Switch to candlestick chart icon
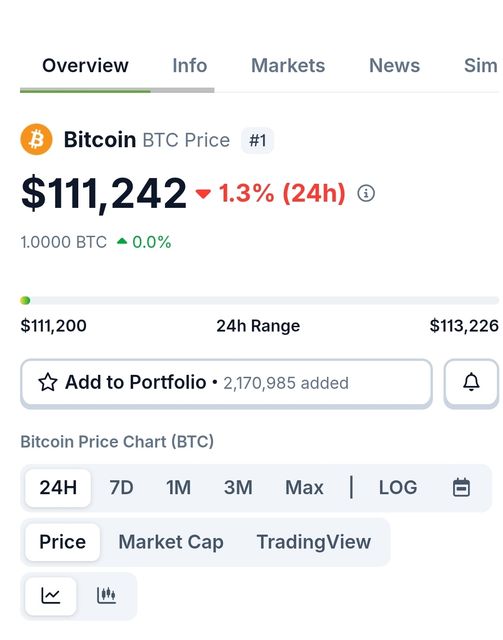503x640 pixels. [x=106, y=596]
